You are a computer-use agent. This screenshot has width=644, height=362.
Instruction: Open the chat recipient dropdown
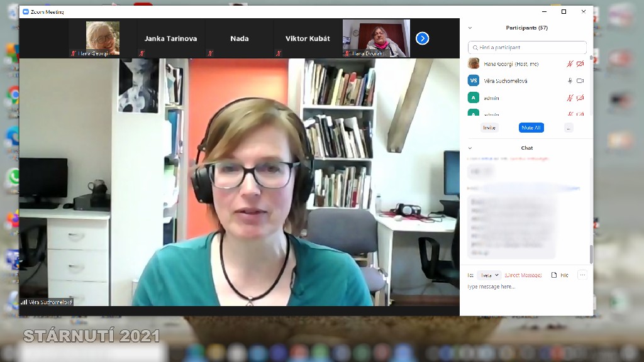(x=489, y=275)
